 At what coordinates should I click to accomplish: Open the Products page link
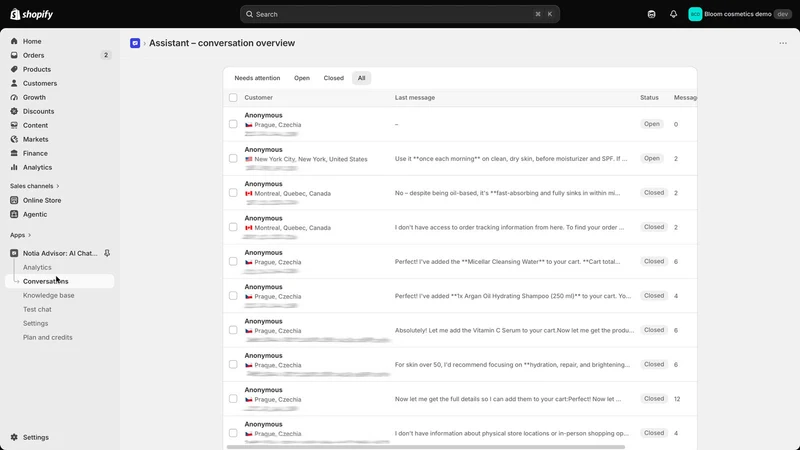37,69
